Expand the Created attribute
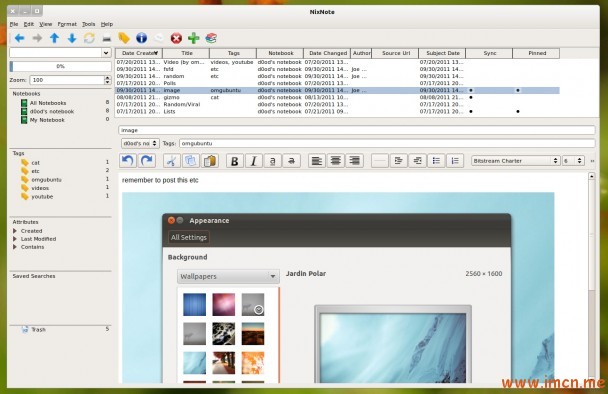The width and height of the screenshot is (608, 394). pos(15,231)
